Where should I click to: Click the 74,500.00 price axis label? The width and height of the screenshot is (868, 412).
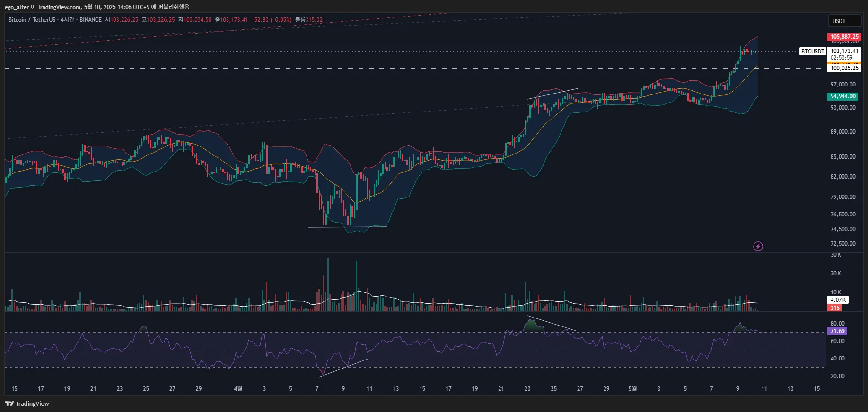[x=843, y=229]
